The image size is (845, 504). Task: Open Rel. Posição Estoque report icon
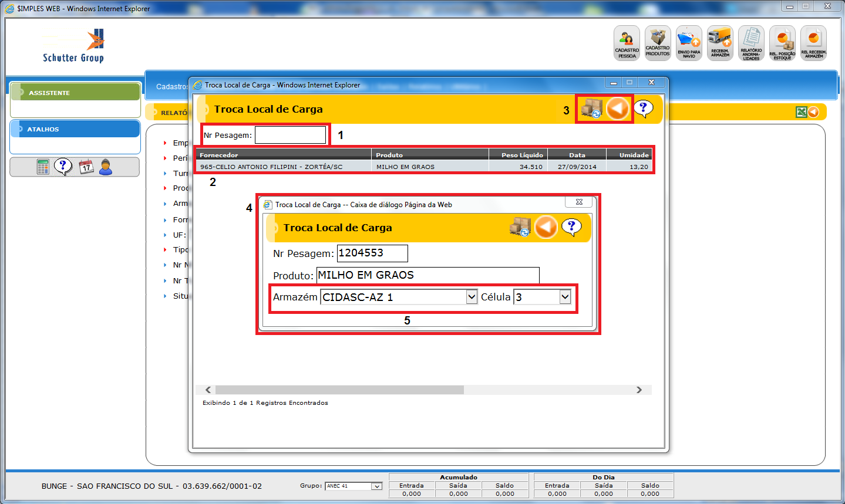pos(782,43)
